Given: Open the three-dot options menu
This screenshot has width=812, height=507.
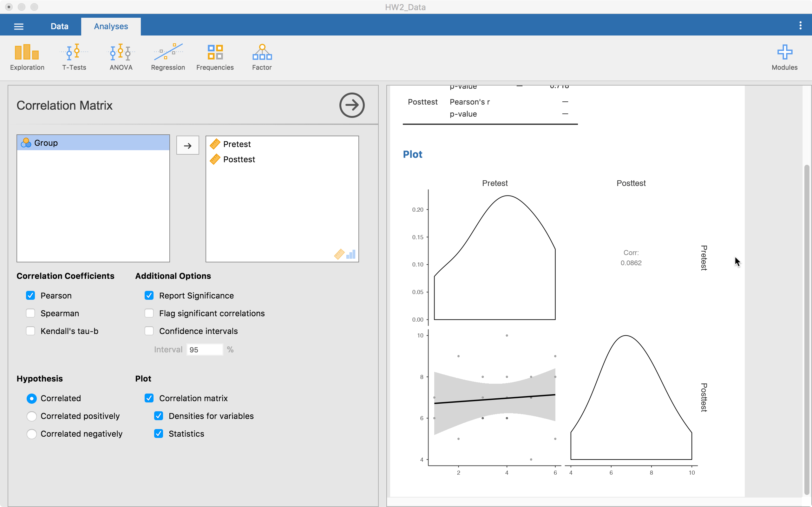Looking at the screenshot, I should pos(801,25).
